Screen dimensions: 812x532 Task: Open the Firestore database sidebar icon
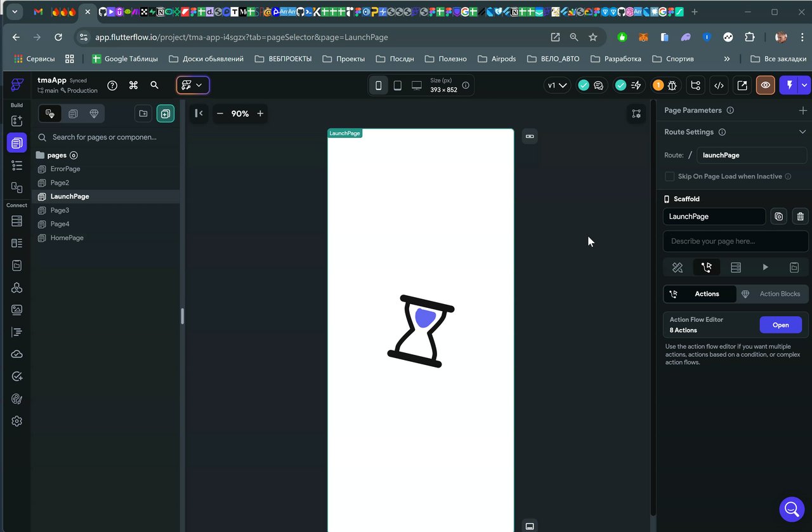tap(17, 221)
